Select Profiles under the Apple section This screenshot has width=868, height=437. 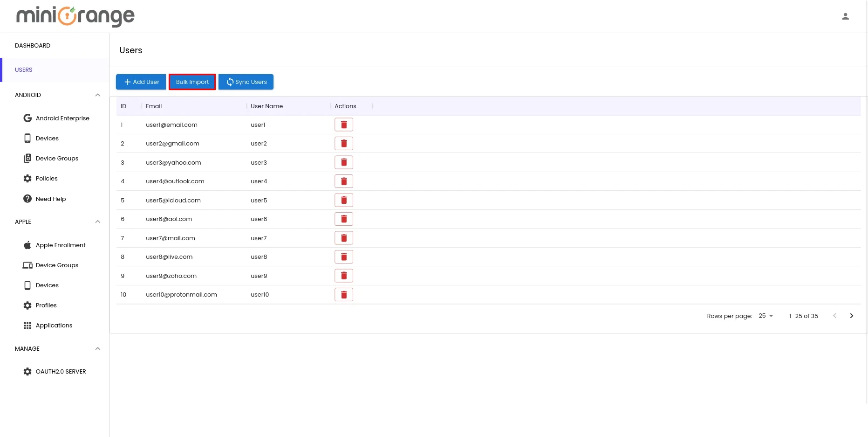pos(46,305)
